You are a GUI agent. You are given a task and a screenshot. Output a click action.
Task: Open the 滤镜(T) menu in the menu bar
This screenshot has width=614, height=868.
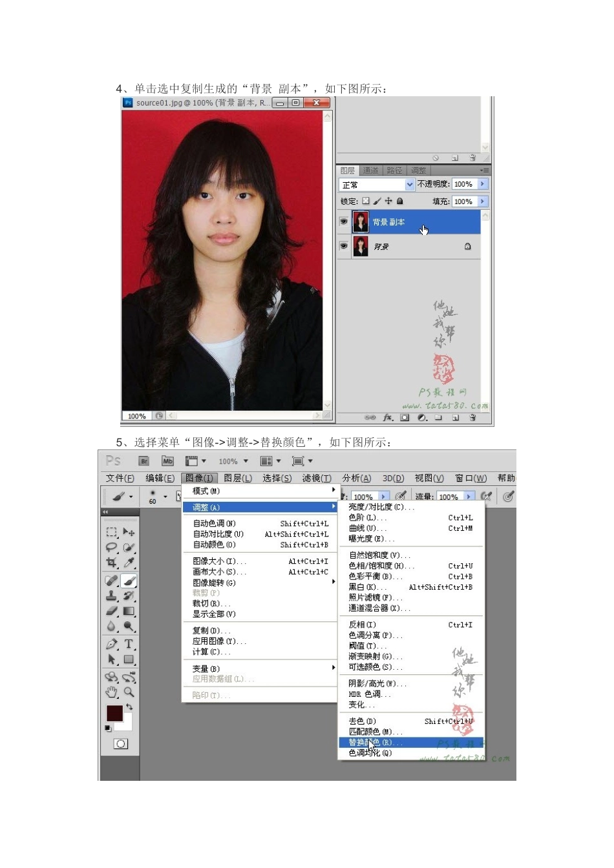click(x=317, y=478)
